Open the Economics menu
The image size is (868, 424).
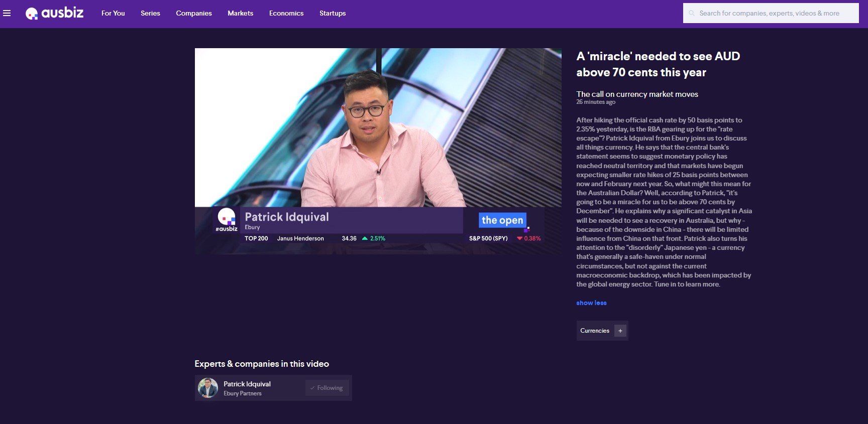pyautogui.click(x=286, y=13)
